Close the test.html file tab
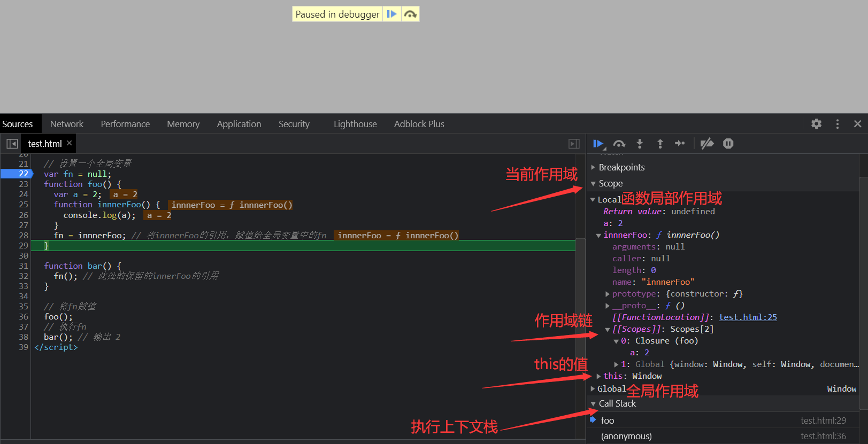Viewport: 868px width, 444px height. [69, 143]
